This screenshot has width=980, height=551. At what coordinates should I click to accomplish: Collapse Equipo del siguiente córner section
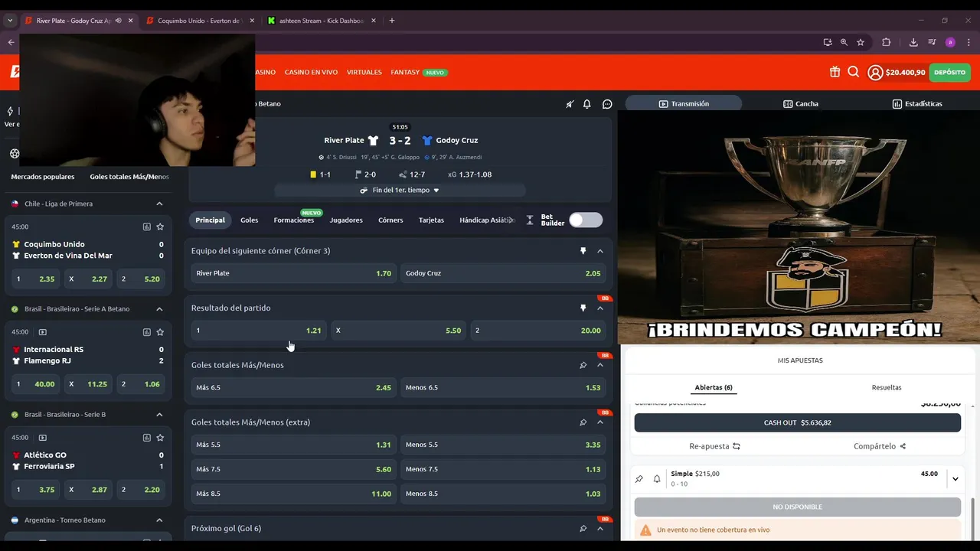(600, 251)
